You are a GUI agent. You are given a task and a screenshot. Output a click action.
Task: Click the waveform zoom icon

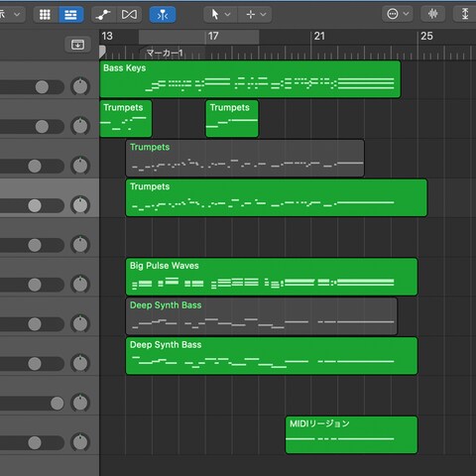[x=432, y=14]
